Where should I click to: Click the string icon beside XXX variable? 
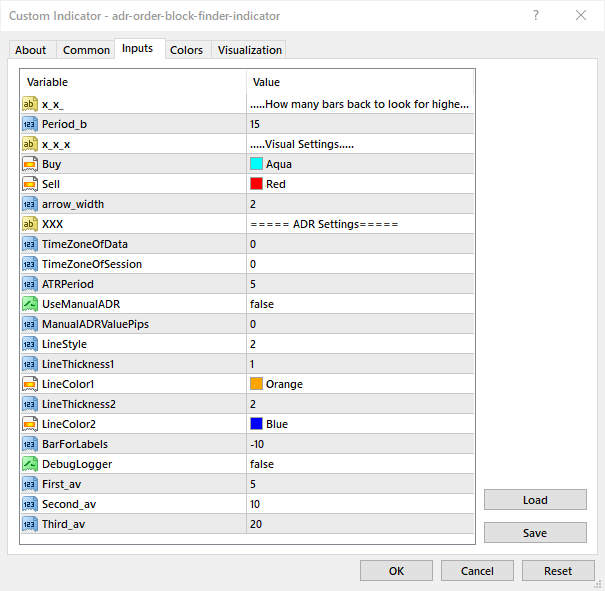29,224
